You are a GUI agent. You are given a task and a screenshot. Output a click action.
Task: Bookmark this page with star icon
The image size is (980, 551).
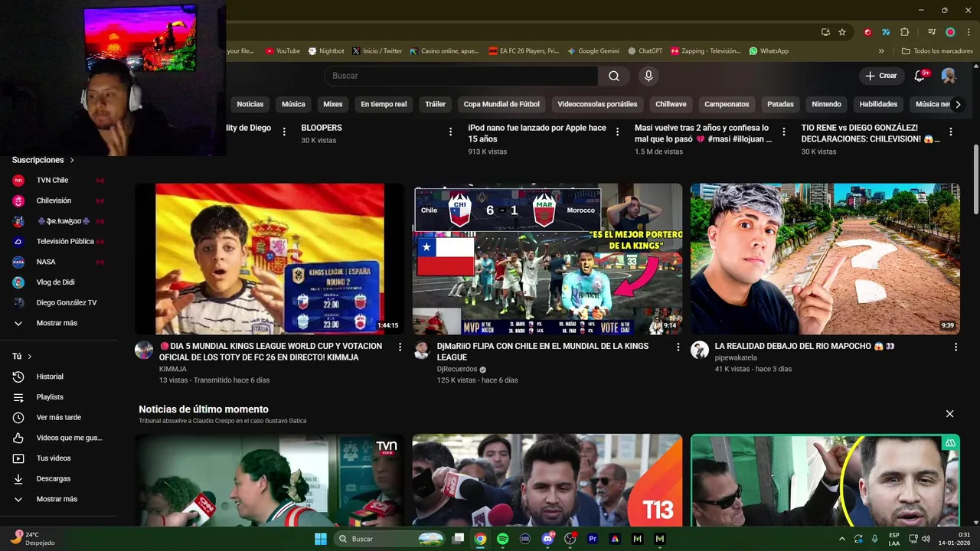(842, 32)
